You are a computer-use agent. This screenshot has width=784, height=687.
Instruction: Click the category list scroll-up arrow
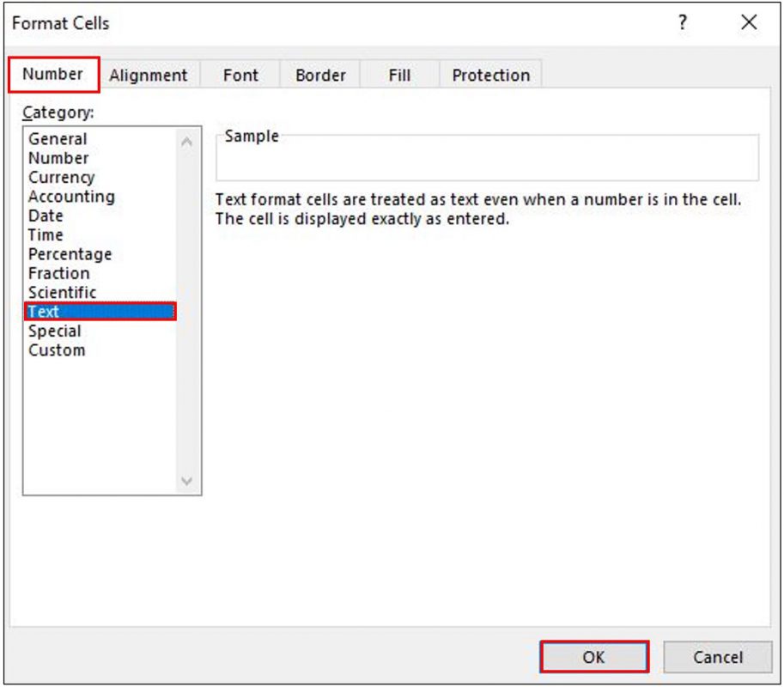tap(187, 142)
